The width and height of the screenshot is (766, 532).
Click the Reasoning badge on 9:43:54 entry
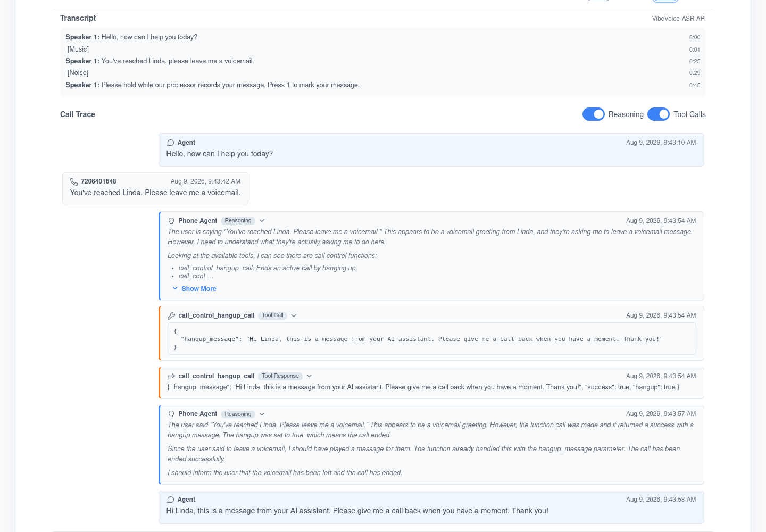point(238,221)
